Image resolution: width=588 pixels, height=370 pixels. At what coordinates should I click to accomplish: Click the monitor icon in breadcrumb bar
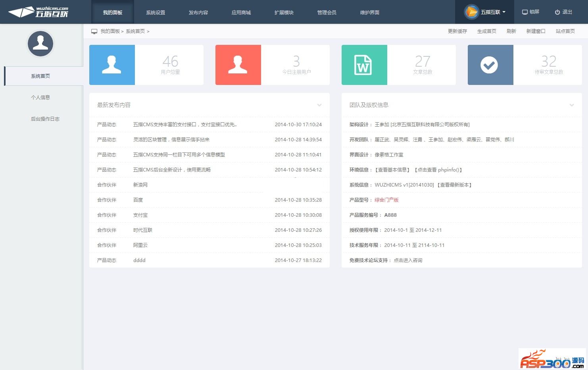(x=94, y=31)
